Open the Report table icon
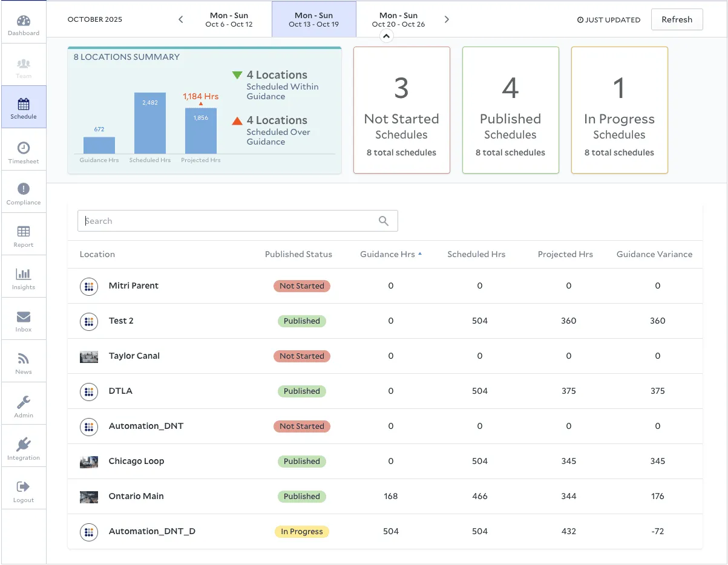Viewport: 728px width, 565px height. tap(24, 232)
